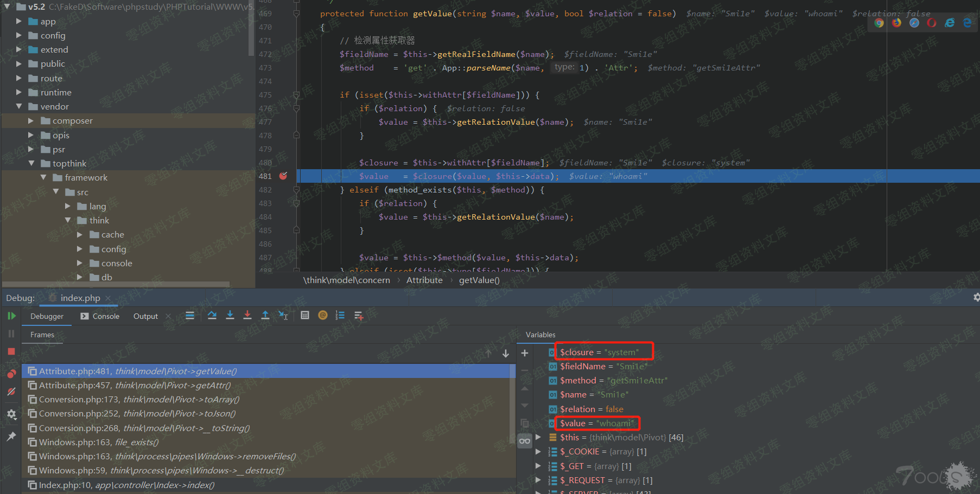Collapse the topthink folder
Viewport: 980px width, 494px height.
[x=31, y=163]
